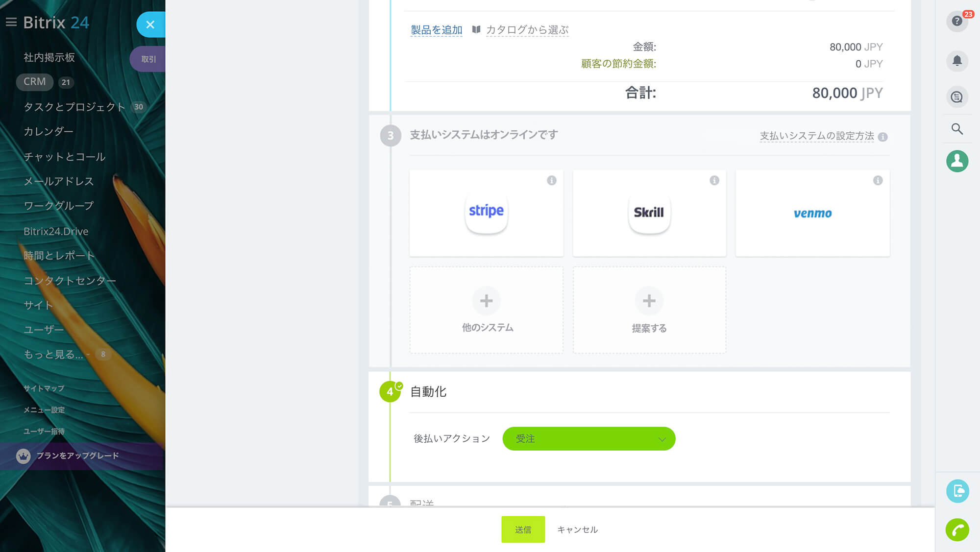Open メニュー設定 in the sidebar
Image resolution: width=980 pixels, height=552 pixels.
click(44, 410)
